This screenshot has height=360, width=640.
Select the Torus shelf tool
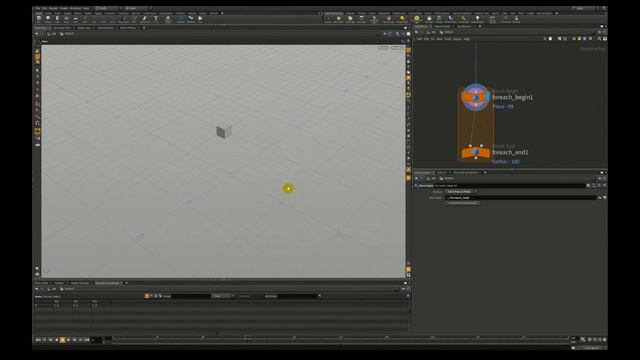[x=67, y=19]
